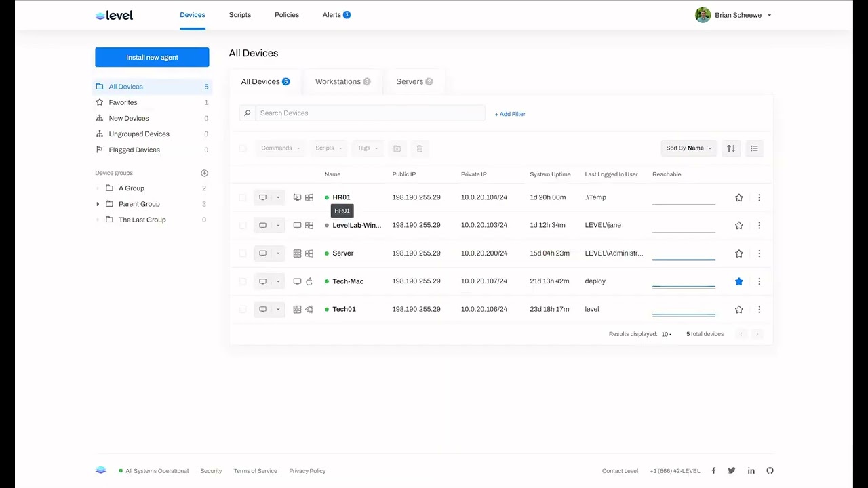Click the All Systems Operational status
The width and height of the screenshot is (868, 488).
pos(153,471)
